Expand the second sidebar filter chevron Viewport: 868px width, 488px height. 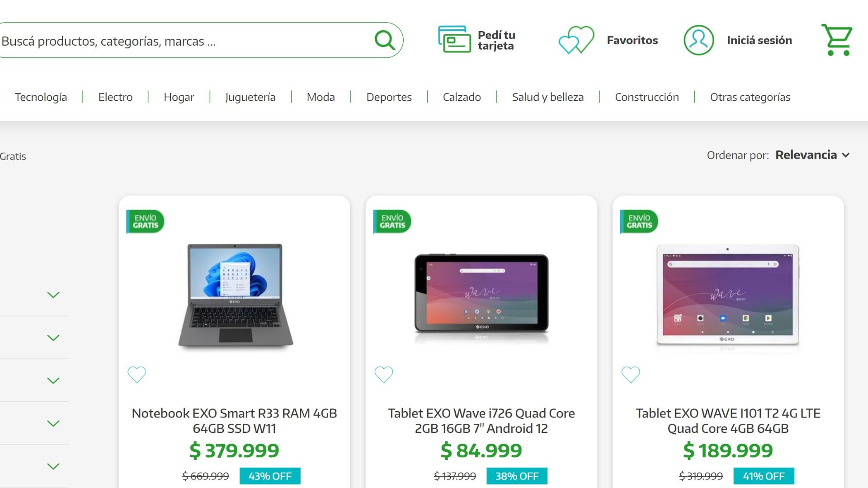pos(53,338)
